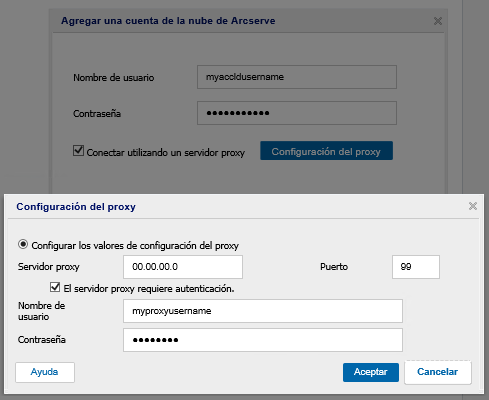
Task: Toggle Conectar utilizando un servidor proxy checkbox
Action: coord(78,150)
